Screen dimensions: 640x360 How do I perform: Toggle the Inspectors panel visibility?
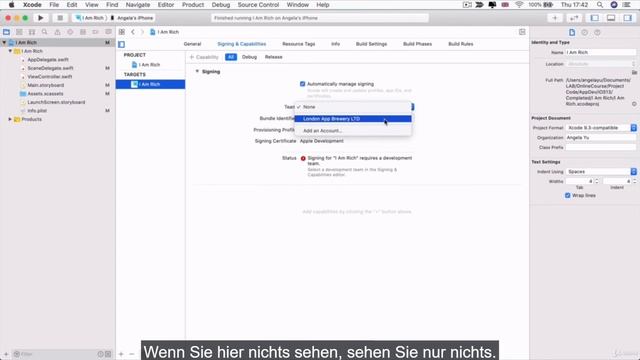(x=627, y=18)
